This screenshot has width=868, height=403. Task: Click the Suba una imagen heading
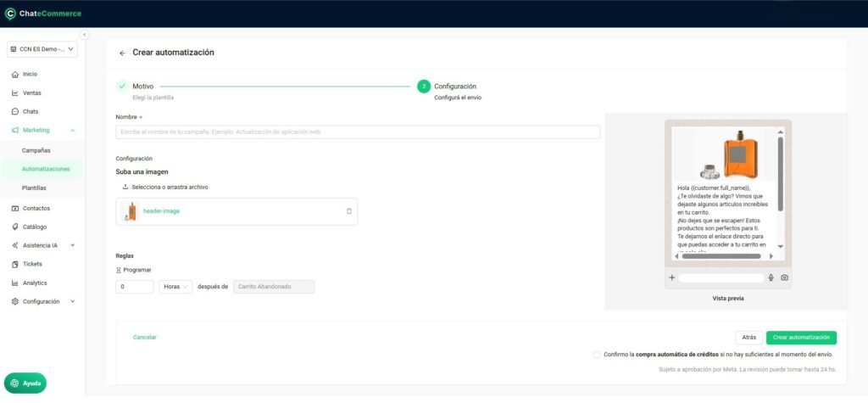coord(142,172)
